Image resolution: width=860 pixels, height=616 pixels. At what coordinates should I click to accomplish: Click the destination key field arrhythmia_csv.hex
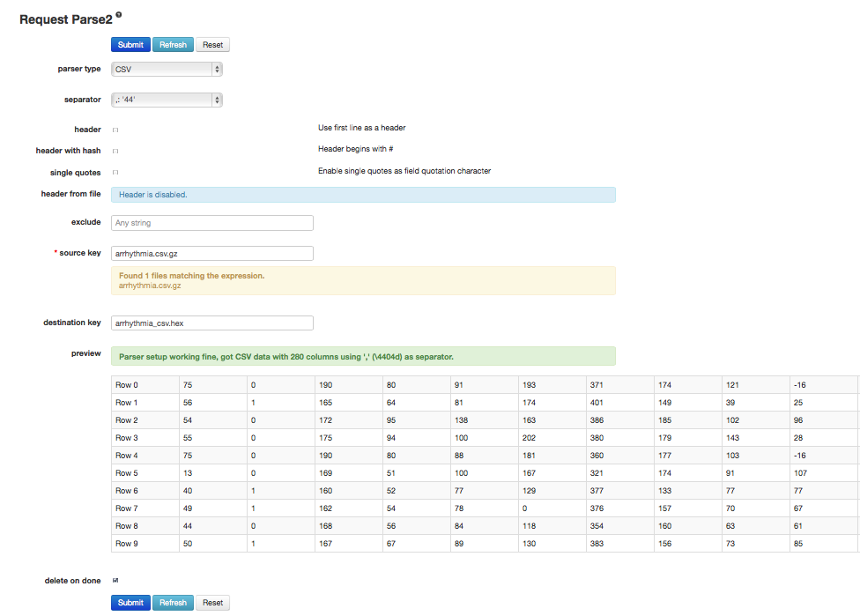point(211,323)
